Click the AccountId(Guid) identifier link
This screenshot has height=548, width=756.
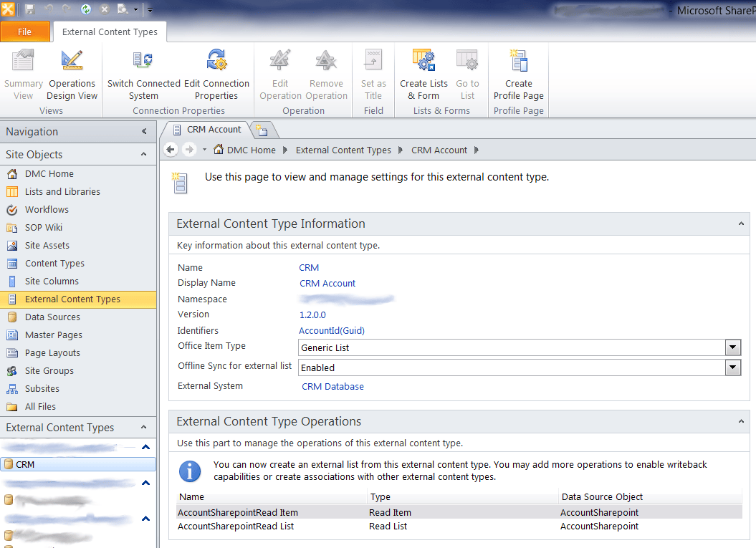click(x=332, y=331)
